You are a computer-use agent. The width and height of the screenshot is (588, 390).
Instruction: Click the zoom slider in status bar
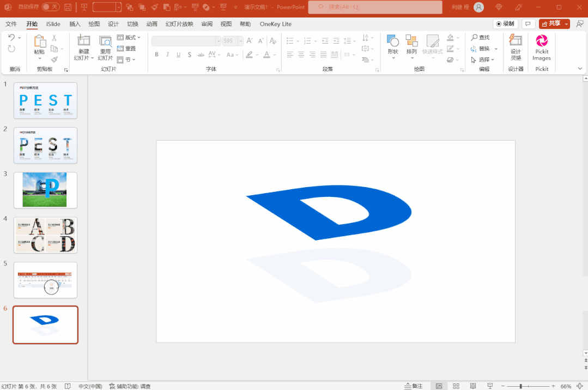point(528,386)
